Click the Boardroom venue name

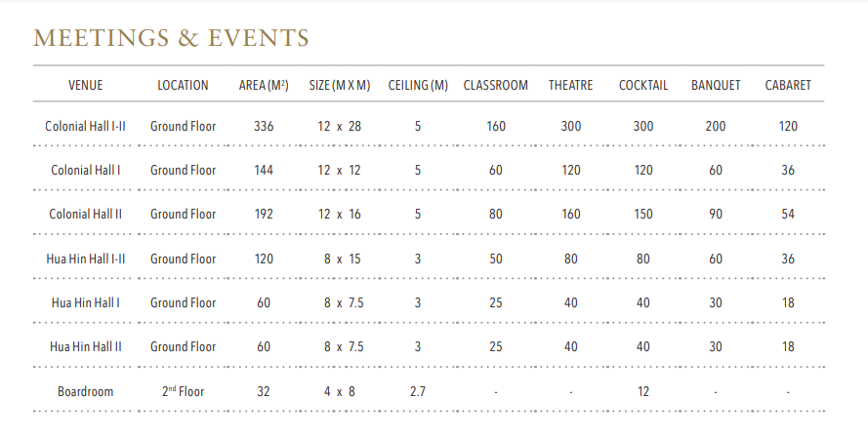85,391
